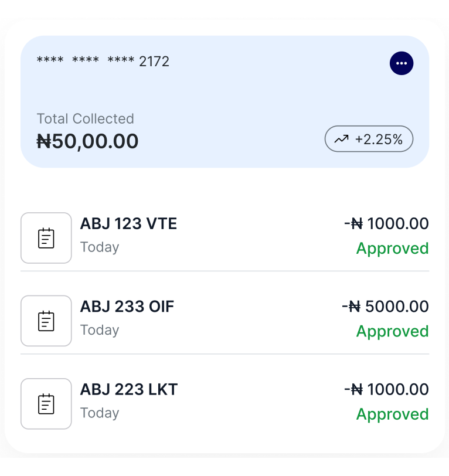Click the -₦ 1000.00 amount for ABJ 123 VTE
The height and width of the screenshot is (476, 449).
click(x=386, y=223)
